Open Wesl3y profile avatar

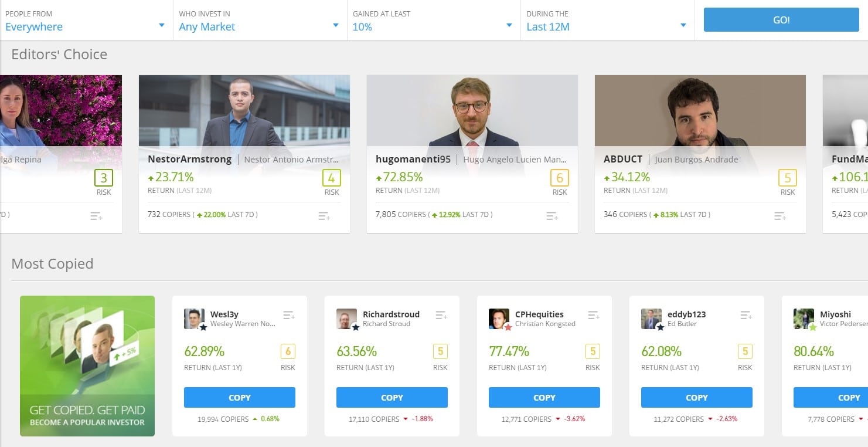coord(194,319)
